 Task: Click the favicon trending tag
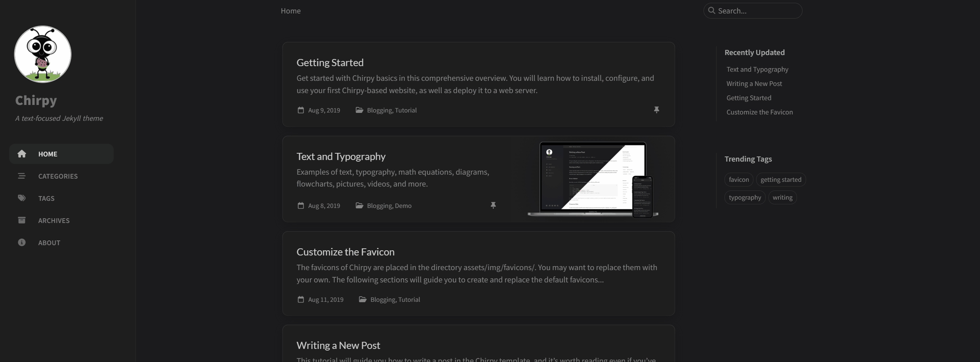[x=739, y=179]
